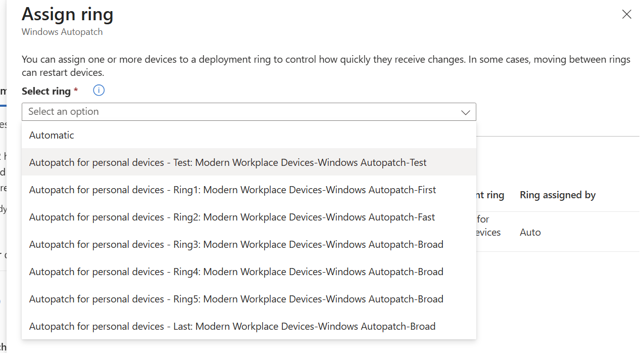Image resolution: width=644 pixels, height=353 pixels.
Task: Click the 'Windows Autopatch' subtitle text
Action: [62, 32]
